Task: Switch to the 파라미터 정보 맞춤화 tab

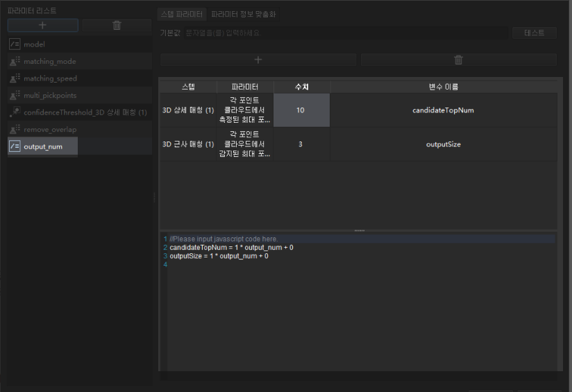Action: click(244, 14)
